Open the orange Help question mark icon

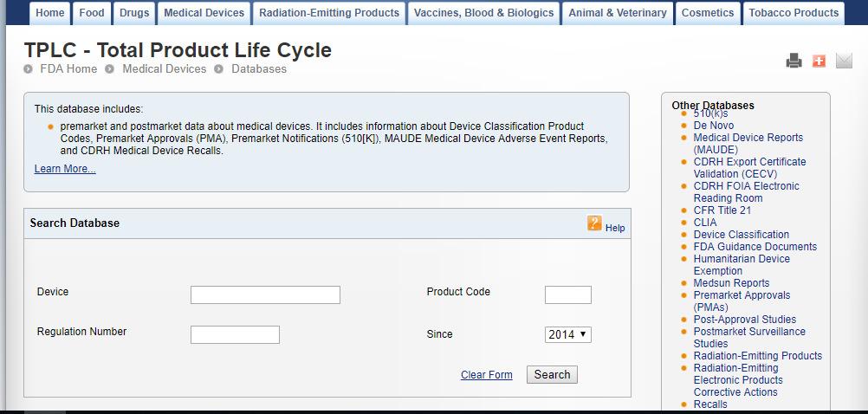pos(594,223)
